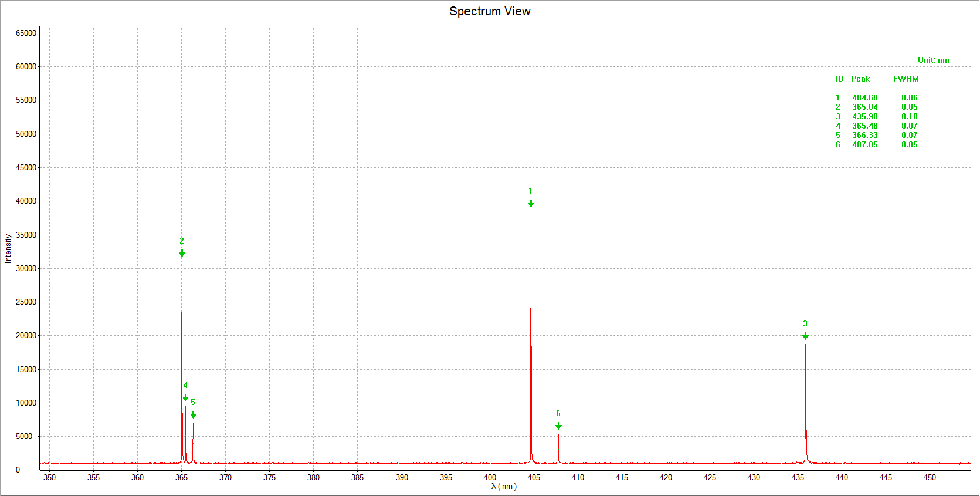Viewport: 980px width, 496px height.
Task: Click the Spectrum View title
Action: coord(490,11)
